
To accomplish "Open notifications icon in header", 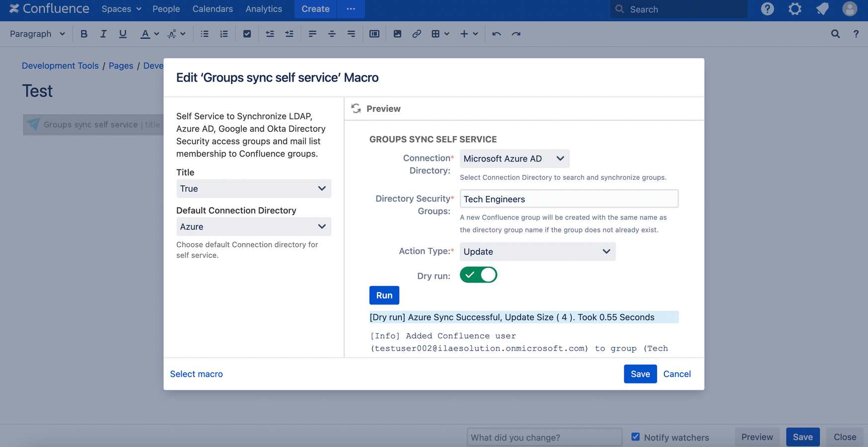I will pos(822,9).
